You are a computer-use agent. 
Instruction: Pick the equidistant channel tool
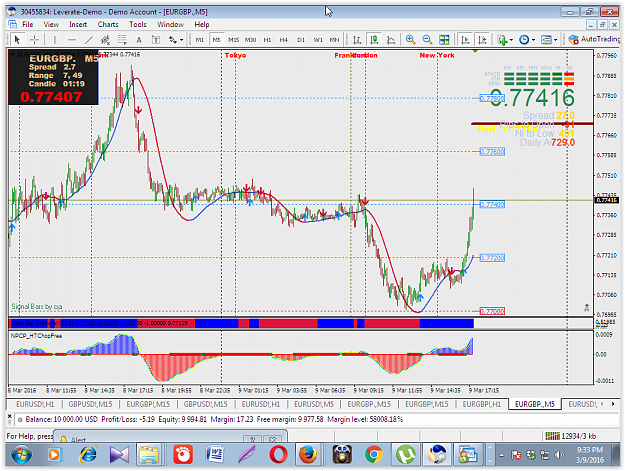pos(105,39)
